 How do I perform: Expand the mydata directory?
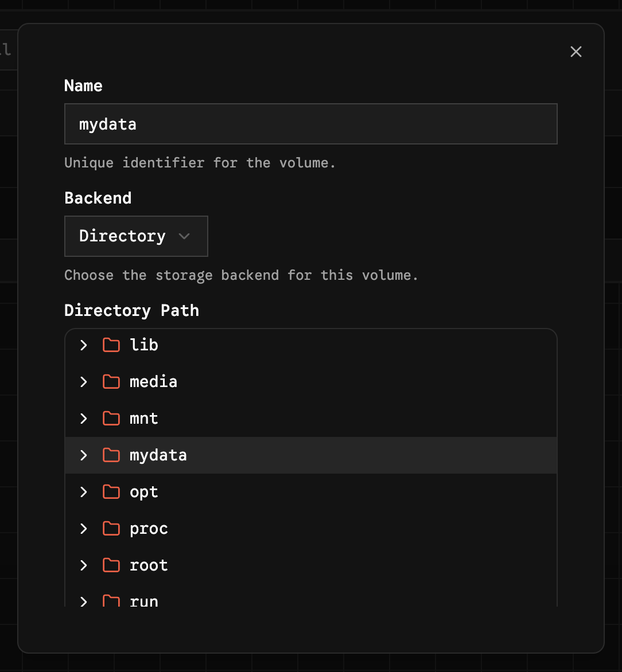tap(83, 455)
